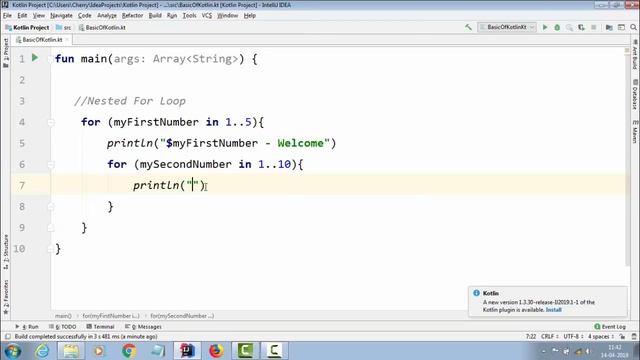
Task: Start debugging with the bug icon
Action: coord(557,27)
